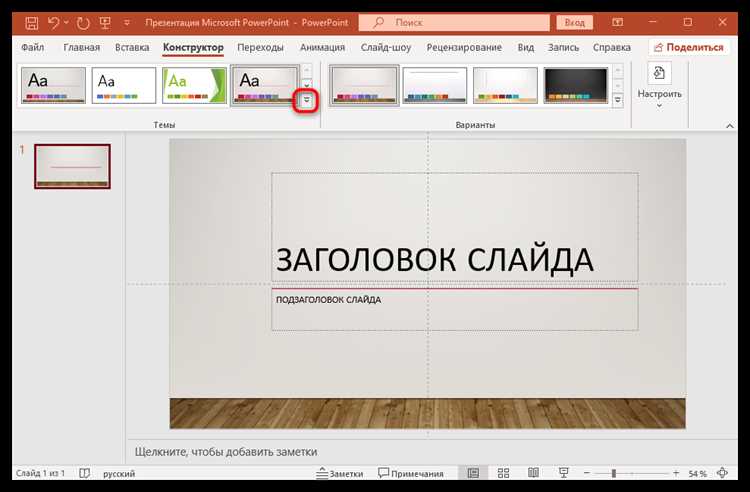Select slide 1 thumbnail in slide panel
Image resolution: width=750 pixels, height=492 pixels.
[x=72, y=166]
